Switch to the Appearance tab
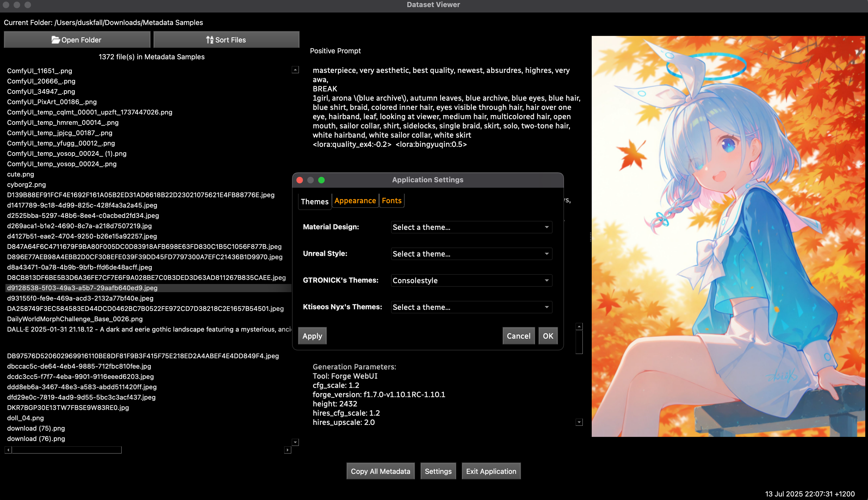Viewport: 868px width, 500px height. coord(355,201)
